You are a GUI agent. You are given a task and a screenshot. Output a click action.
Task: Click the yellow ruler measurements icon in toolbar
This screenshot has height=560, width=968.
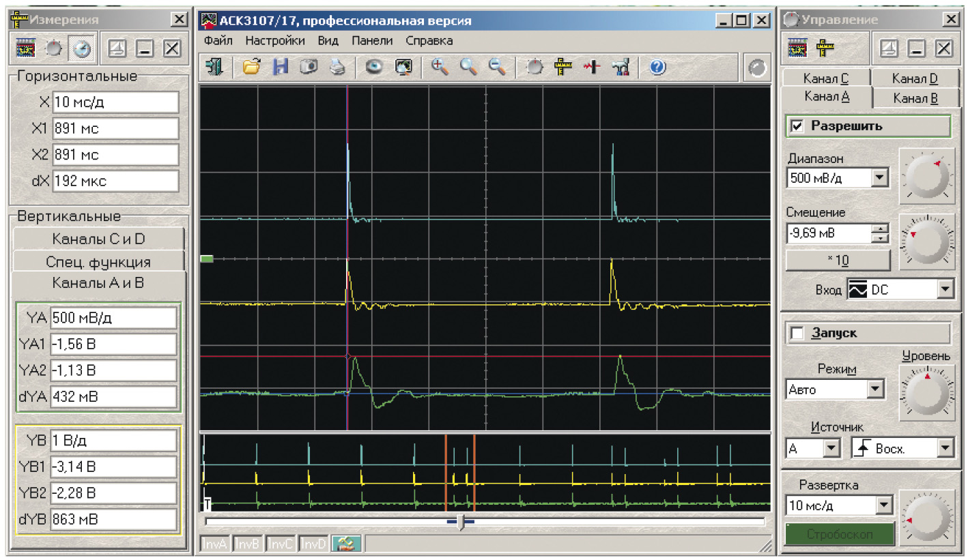(x=563, y=67)
